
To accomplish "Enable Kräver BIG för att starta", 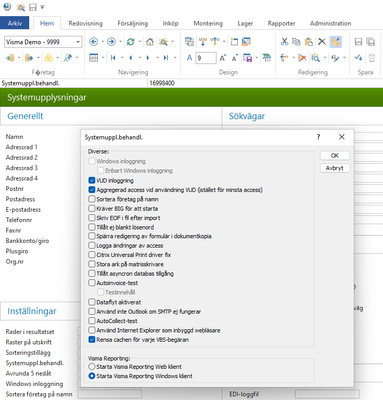I will (x=92, y=208).
